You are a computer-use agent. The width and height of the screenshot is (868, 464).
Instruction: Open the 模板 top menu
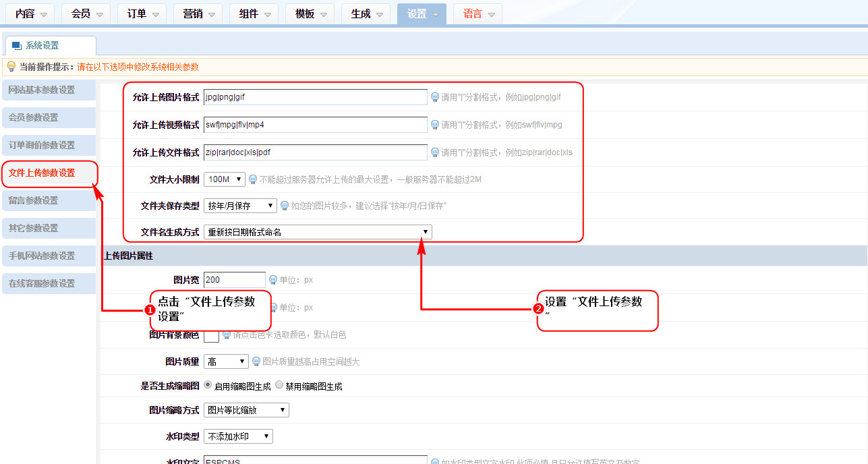310,14
